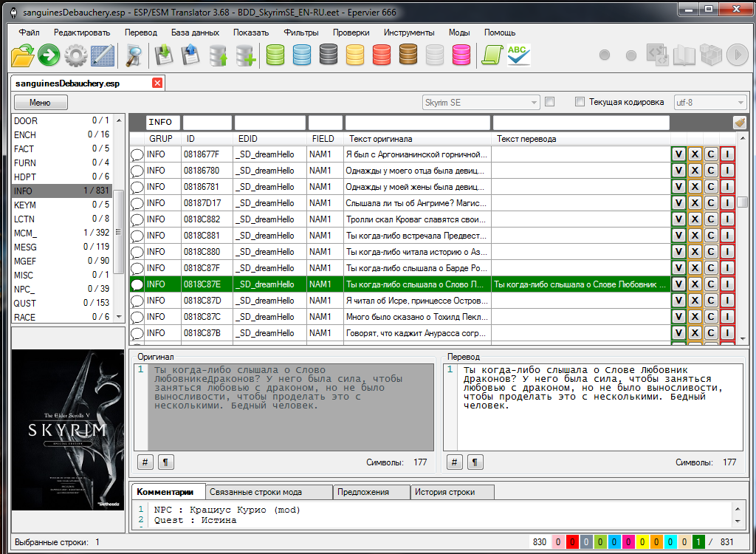Click the pilcrow button under the Перевод pane
The image size is (756, 554).
coord(475,462)
